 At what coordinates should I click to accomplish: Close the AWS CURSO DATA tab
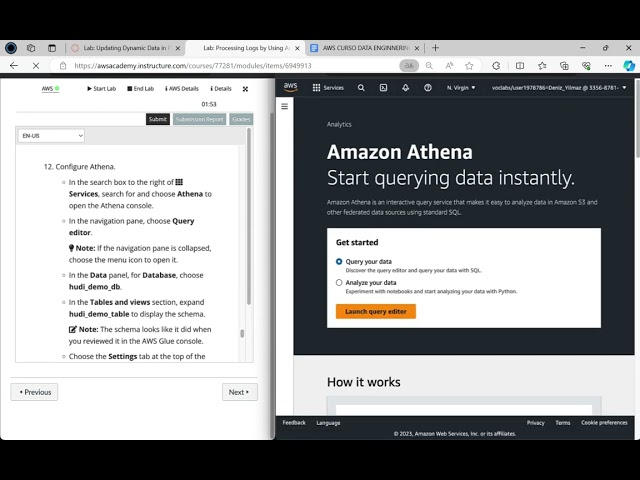(x=416, y=48)
